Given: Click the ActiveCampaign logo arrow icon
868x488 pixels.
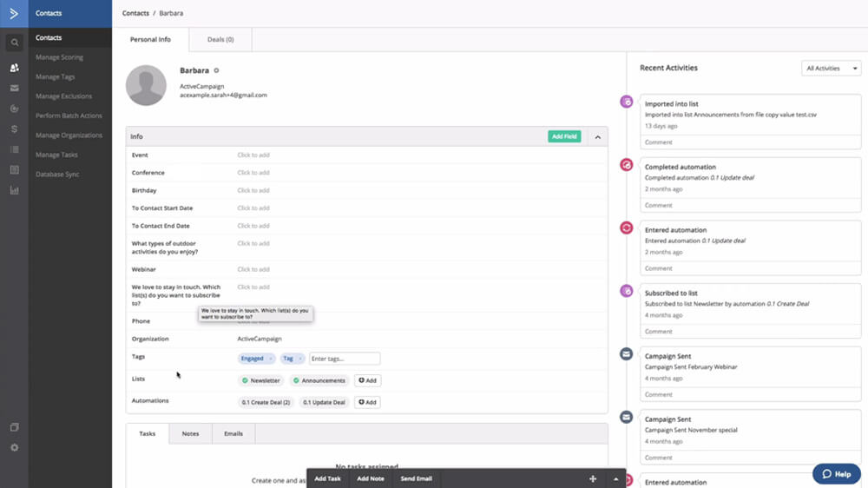Looking at the screenshot, I should tap(14, 13).
